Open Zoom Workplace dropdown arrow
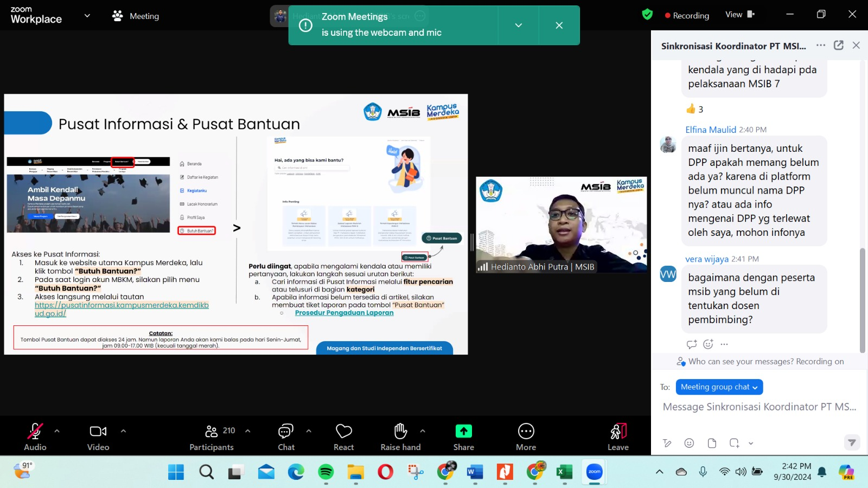868x488 pixels. pyautogui.click(x=87, y=16)
